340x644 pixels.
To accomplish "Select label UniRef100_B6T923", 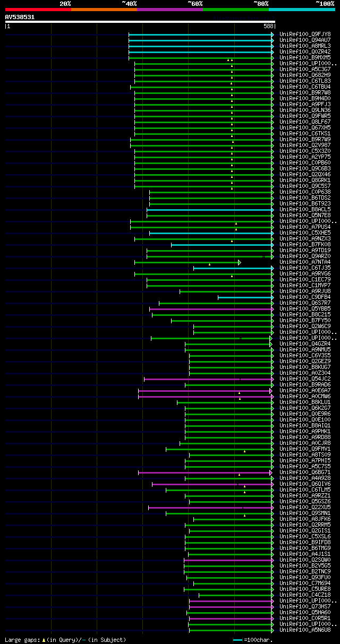I will [305, 203].
